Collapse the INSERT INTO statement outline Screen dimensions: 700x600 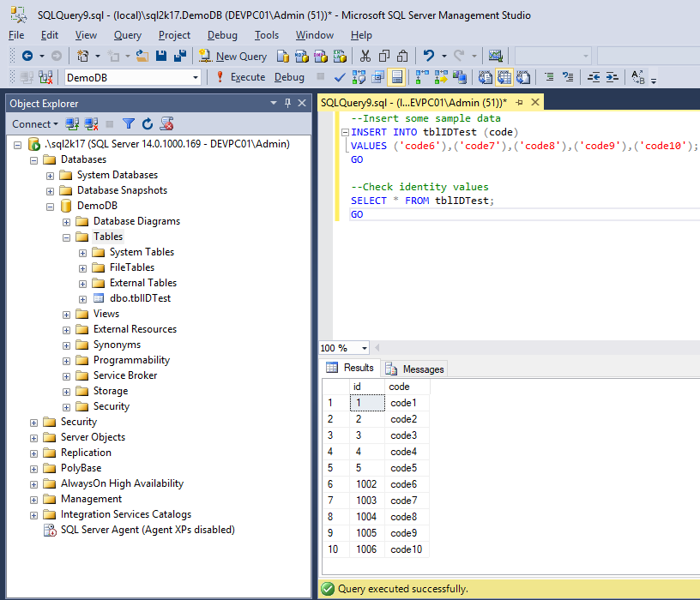345,132
